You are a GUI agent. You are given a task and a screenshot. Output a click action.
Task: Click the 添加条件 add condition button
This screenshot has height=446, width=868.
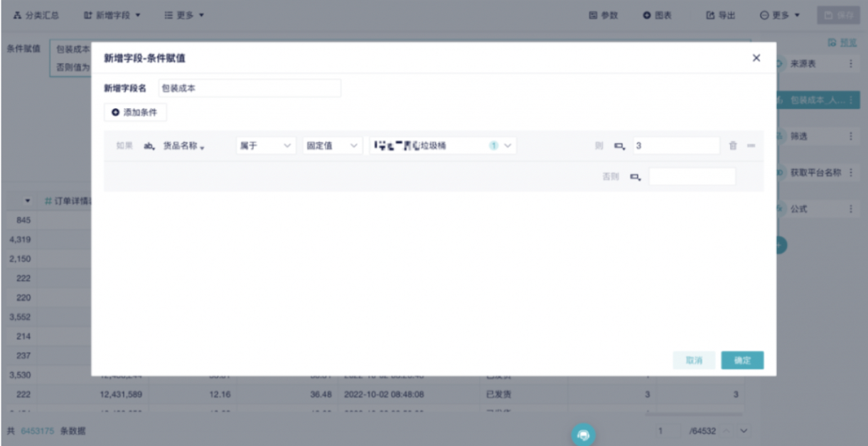[x=135, y=112]
